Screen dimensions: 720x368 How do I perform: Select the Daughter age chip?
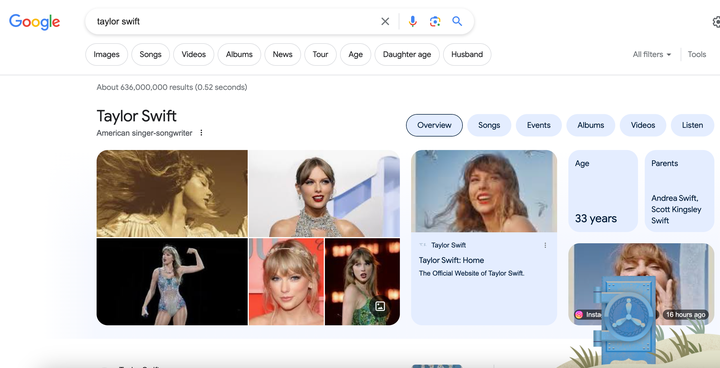tap(407, 54)
